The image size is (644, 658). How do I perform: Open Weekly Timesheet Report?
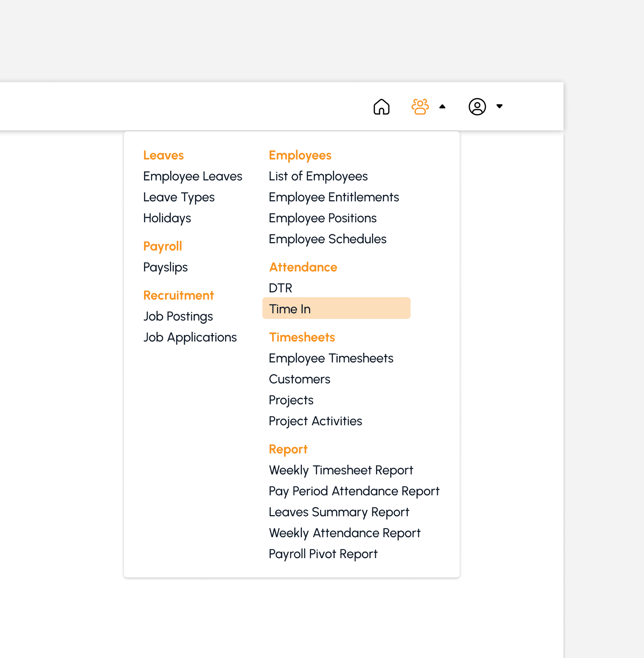[341, 470]
